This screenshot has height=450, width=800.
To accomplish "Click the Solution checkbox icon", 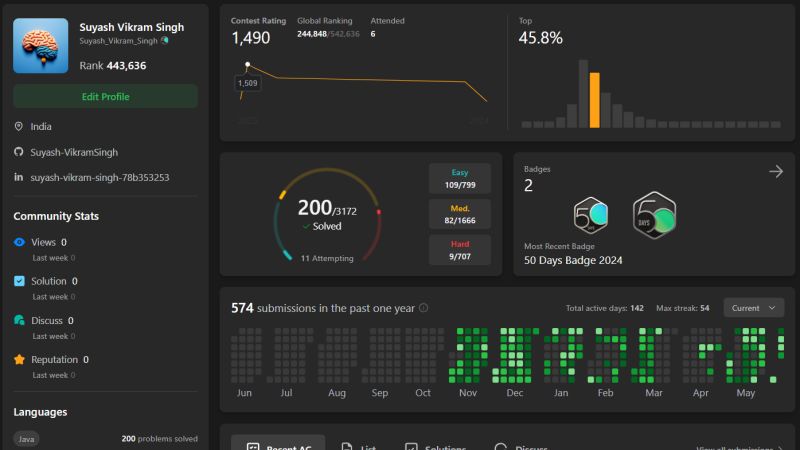I will pos(19,281).
